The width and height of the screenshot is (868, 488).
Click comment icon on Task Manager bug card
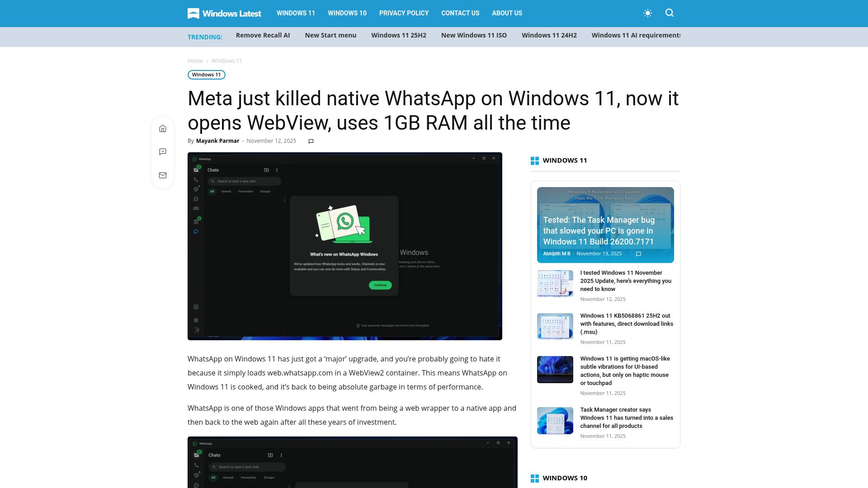coord(638,254)
